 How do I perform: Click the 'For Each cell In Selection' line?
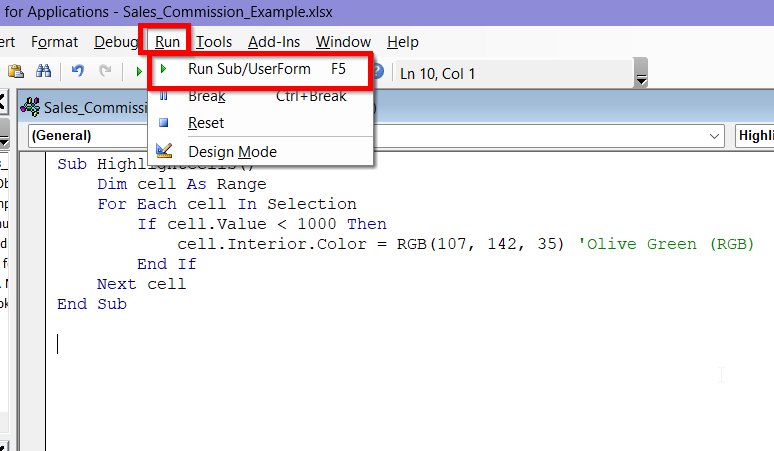[227, 204]
